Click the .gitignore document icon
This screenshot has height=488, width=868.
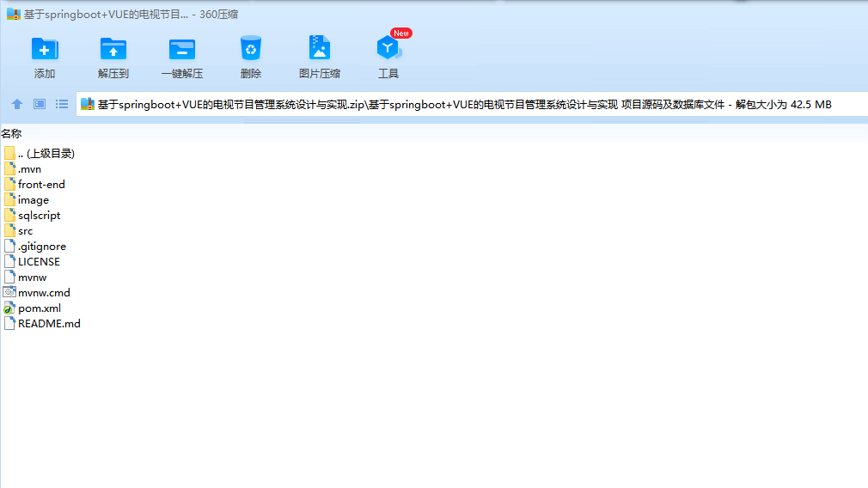tap(9, 247)
